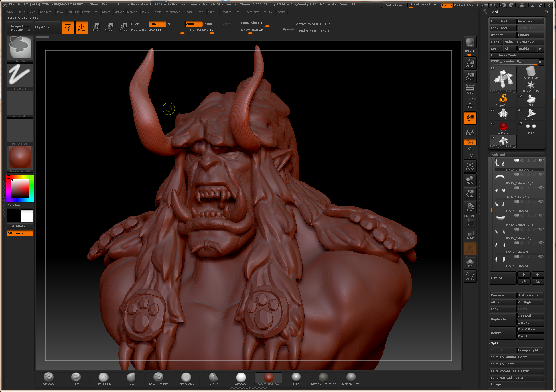Viewport: 556px width, 392px height.
Task: Toggle Zsub sculpting mode
Action: click(x=212, y=24)
